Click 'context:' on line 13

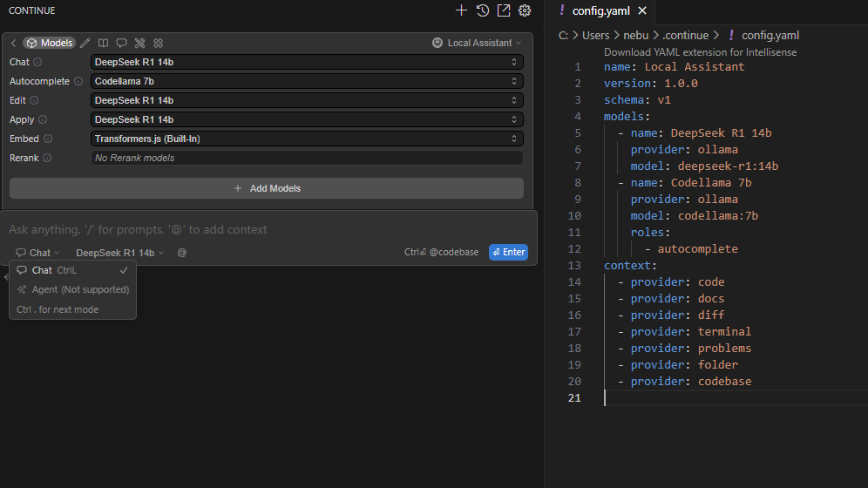click(x=630, y=266)
